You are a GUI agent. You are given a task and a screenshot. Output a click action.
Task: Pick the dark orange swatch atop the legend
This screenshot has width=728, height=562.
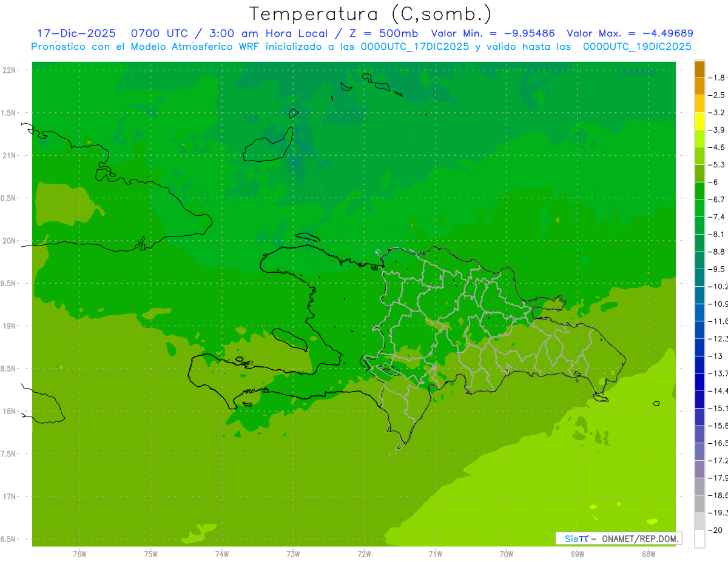[699, 69]
